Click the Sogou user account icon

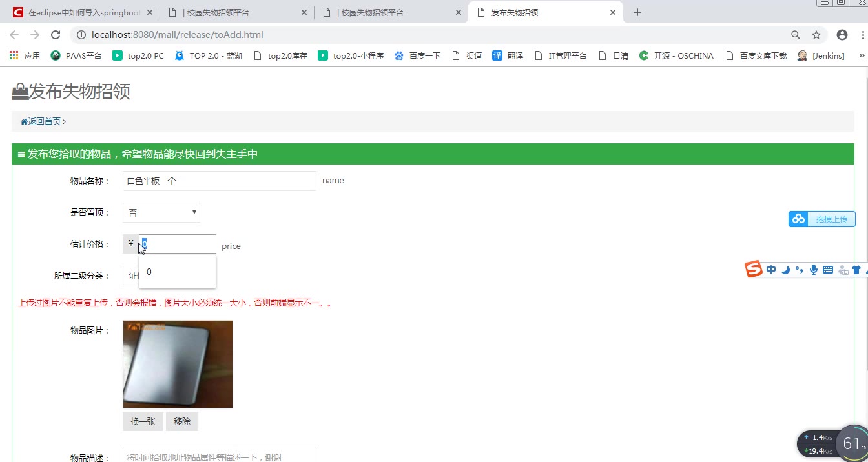(842, 270)
